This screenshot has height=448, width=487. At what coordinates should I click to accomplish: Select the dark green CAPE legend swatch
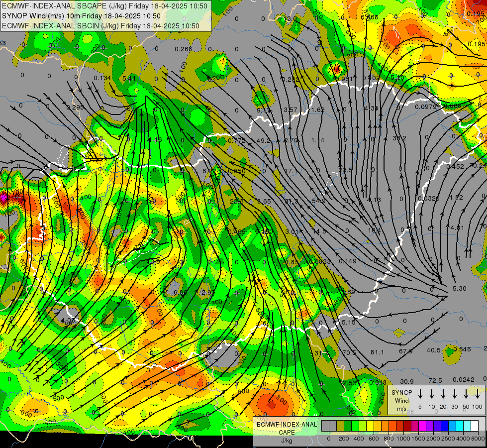[348, 426]
